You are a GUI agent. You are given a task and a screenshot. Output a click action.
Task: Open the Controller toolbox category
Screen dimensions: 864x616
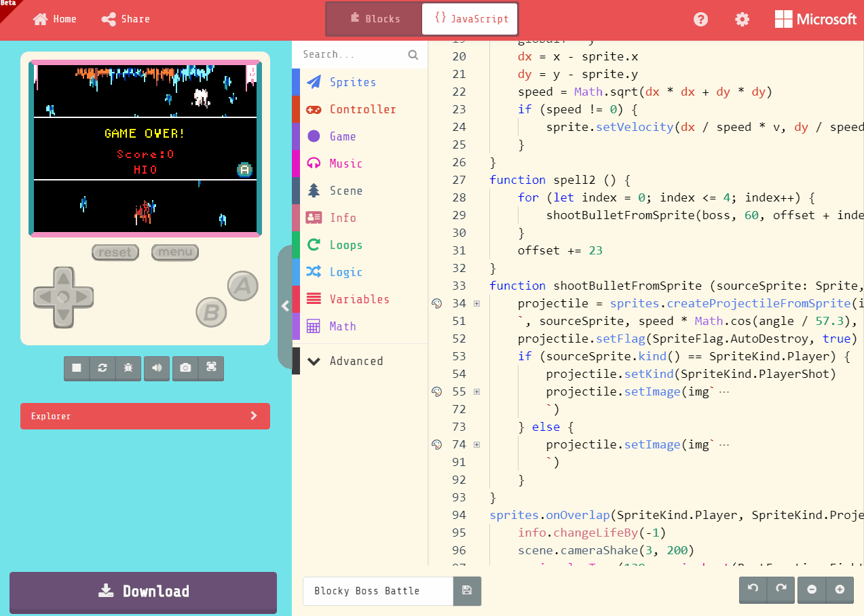[360, 109]
